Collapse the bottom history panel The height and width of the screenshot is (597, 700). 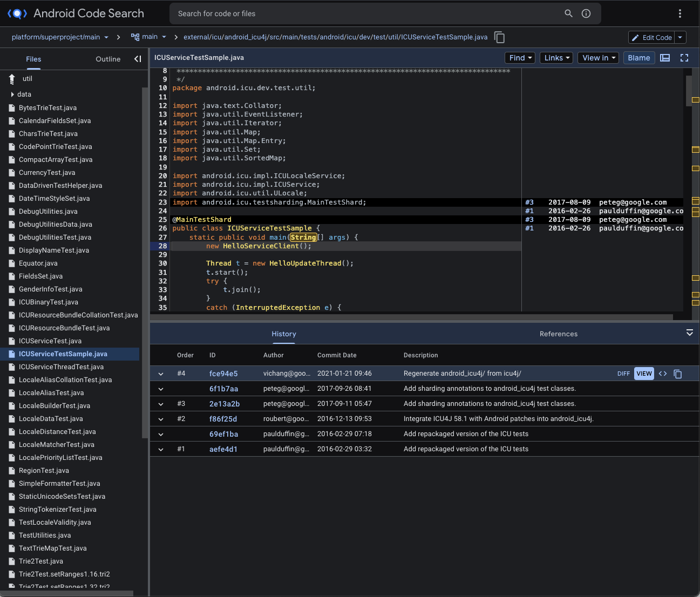[x=689, y=333]
